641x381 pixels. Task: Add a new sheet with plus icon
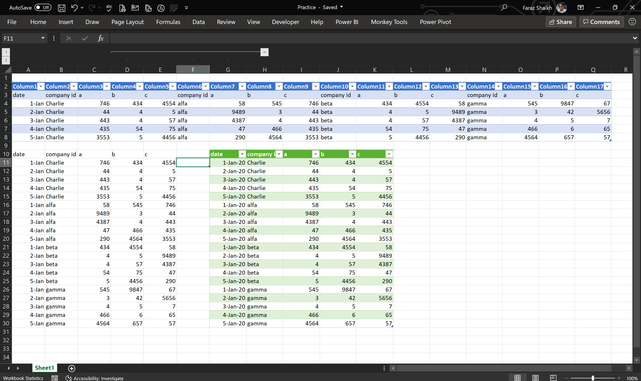(x=72, y=368)
